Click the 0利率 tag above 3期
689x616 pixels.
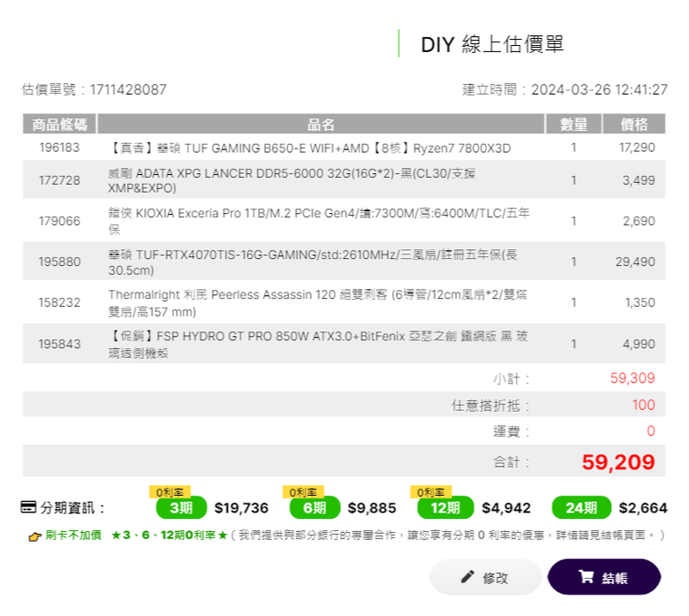coord(170,492)
